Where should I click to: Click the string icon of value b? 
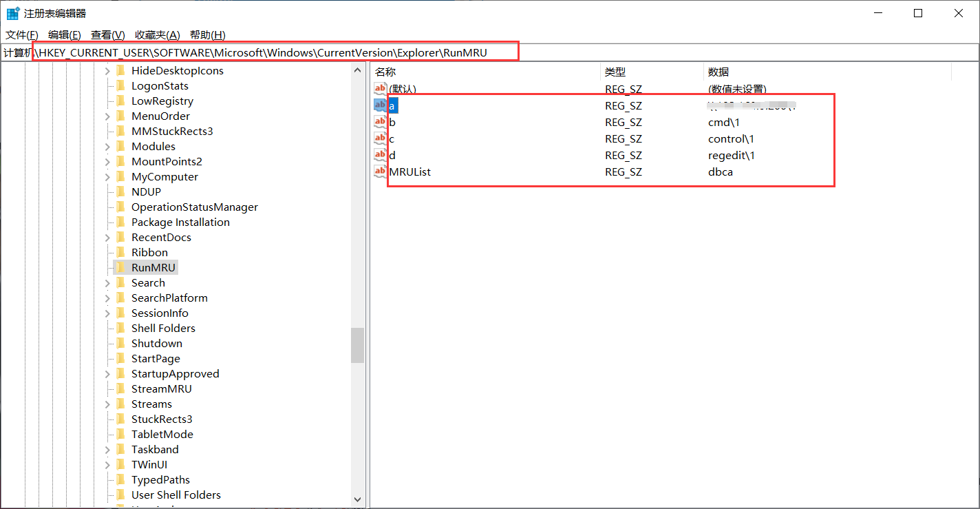tap(381, 122)
